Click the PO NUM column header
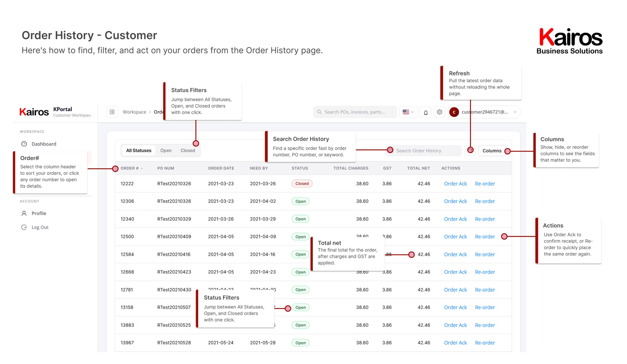The image size is (627, 364). click(166, 168)
